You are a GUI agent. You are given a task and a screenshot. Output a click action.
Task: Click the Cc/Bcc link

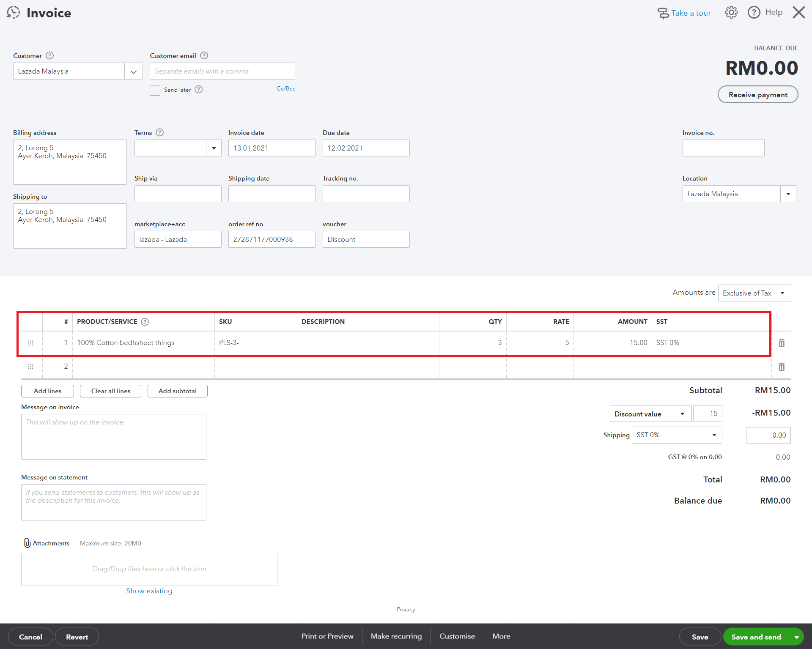tap(286, 88)
